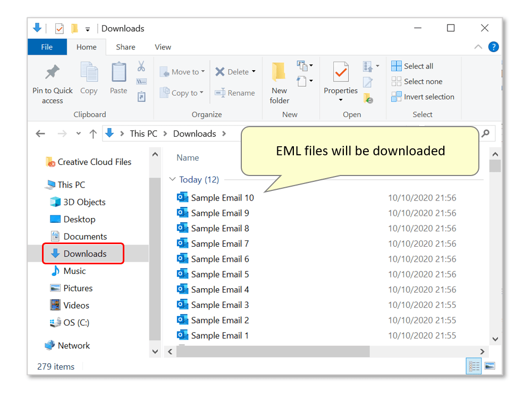This screenshot has height=393, width=532.
Task: Open the Delete dropdown arrow
Action: 254,72
